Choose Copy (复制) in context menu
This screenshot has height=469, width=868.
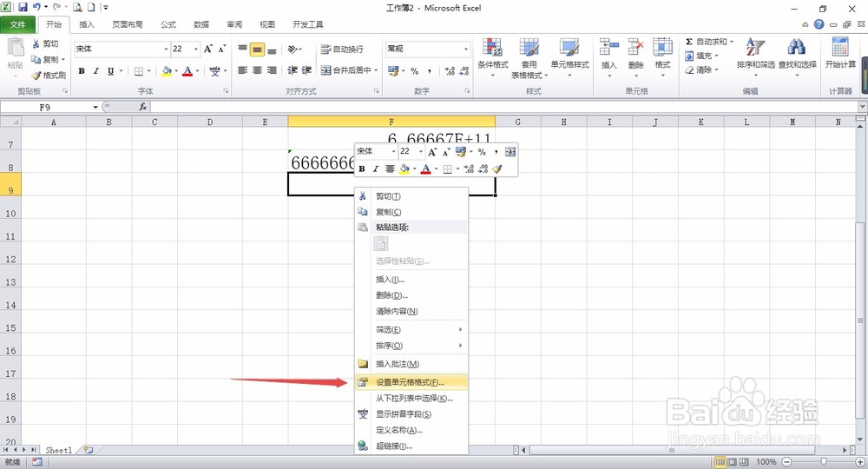click(411, 212)
